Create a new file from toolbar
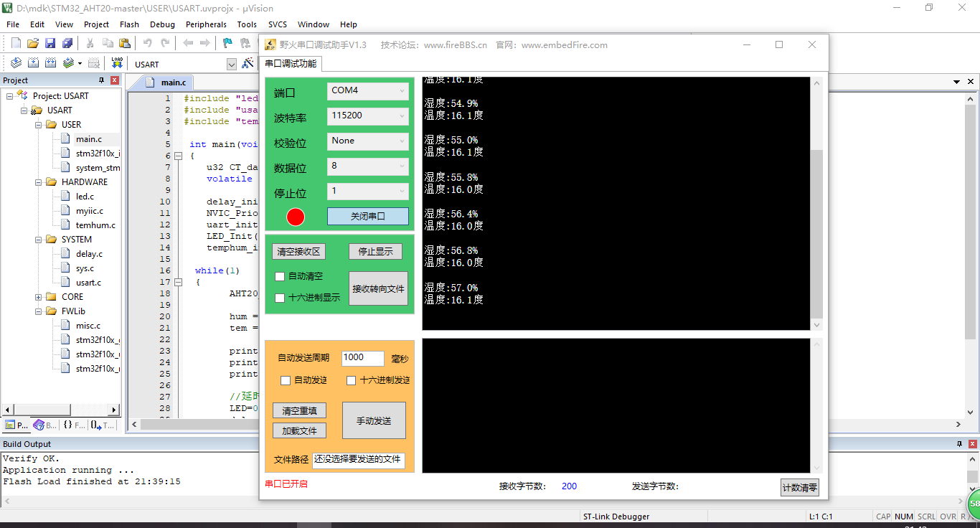This screenshot has height=528, width=980. [16, 43]
